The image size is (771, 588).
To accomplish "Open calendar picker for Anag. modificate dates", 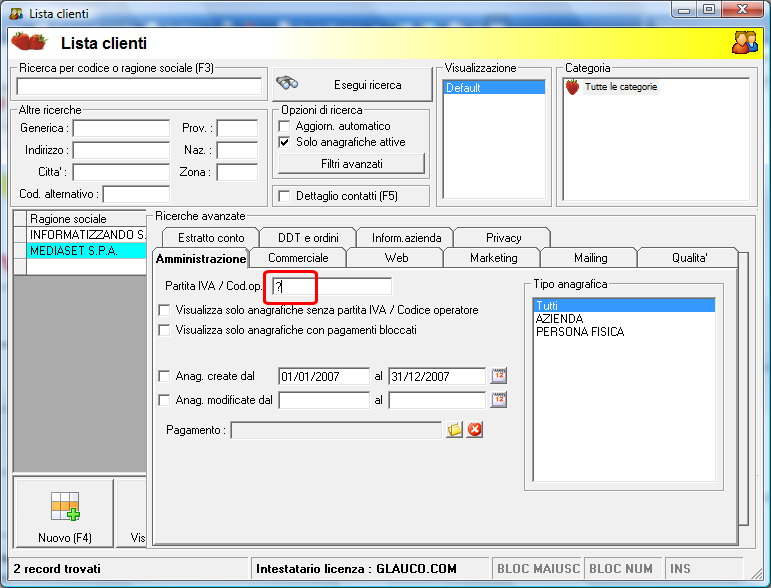I will [x=499, y=400].
